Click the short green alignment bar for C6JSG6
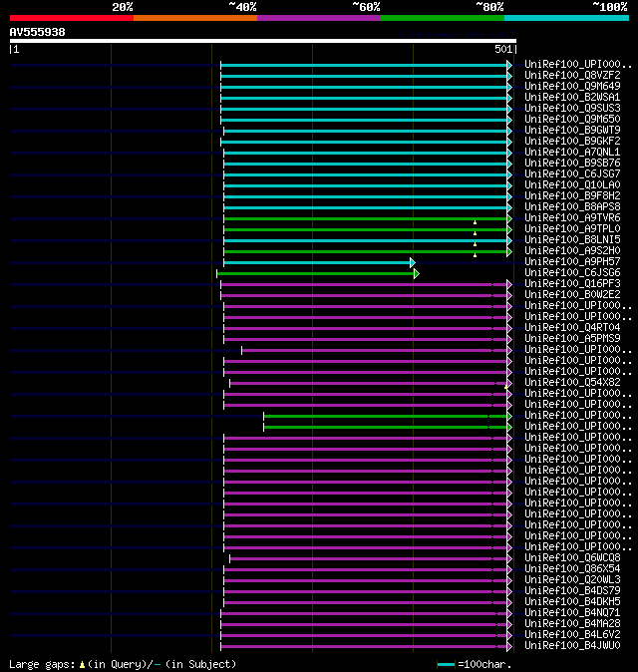Image resolution: width=638 pixels, height=672 pixels. pos(315,274)
